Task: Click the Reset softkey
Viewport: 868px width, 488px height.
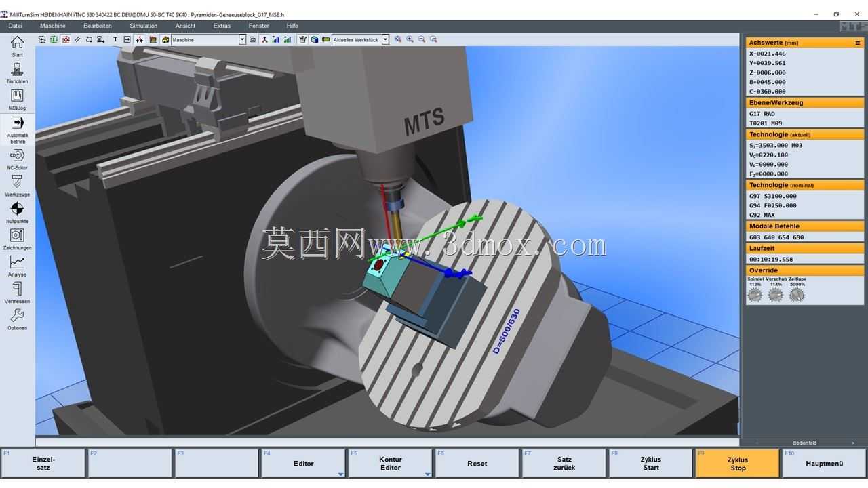Action: pos(477,464)
